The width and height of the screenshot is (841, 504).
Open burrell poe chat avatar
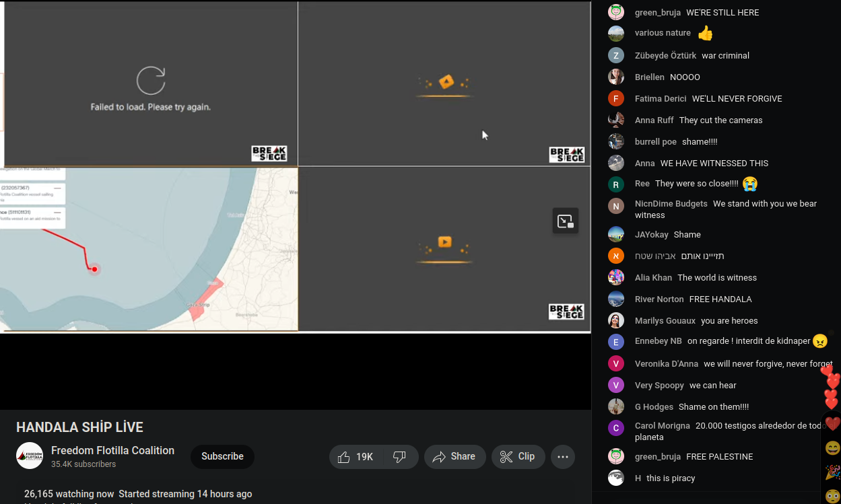[x=616, y=141]
